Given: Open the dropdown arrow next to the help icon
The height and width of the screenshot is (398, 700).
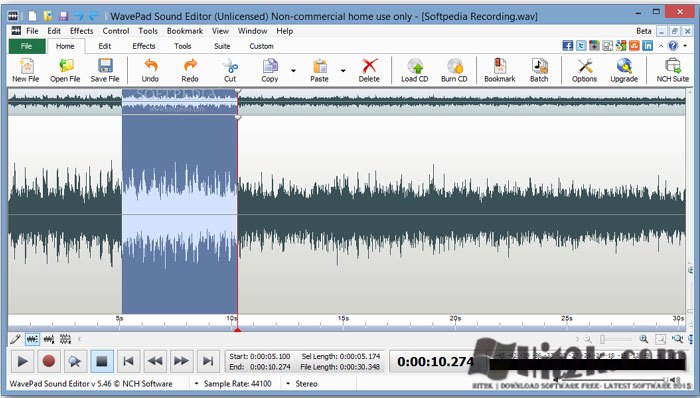Looking at the screenshot, I should pyautogui.click(x=685, y=46).
